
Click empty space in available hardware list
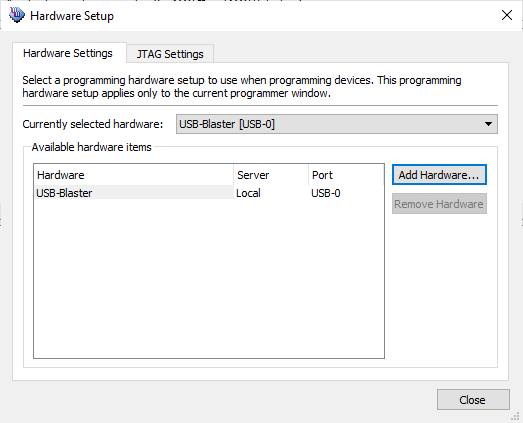[x=209, y=277]
